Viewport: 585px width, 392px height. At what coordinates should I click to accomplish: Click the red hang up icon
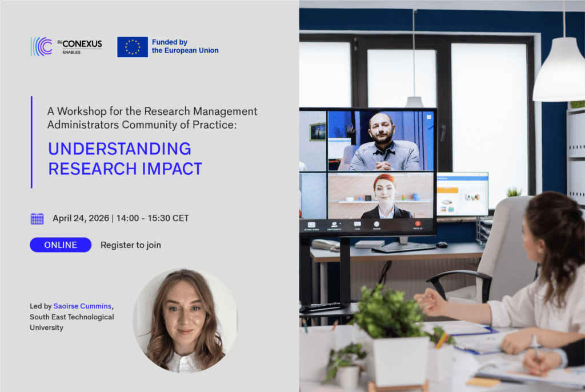(x=418, y=224)
